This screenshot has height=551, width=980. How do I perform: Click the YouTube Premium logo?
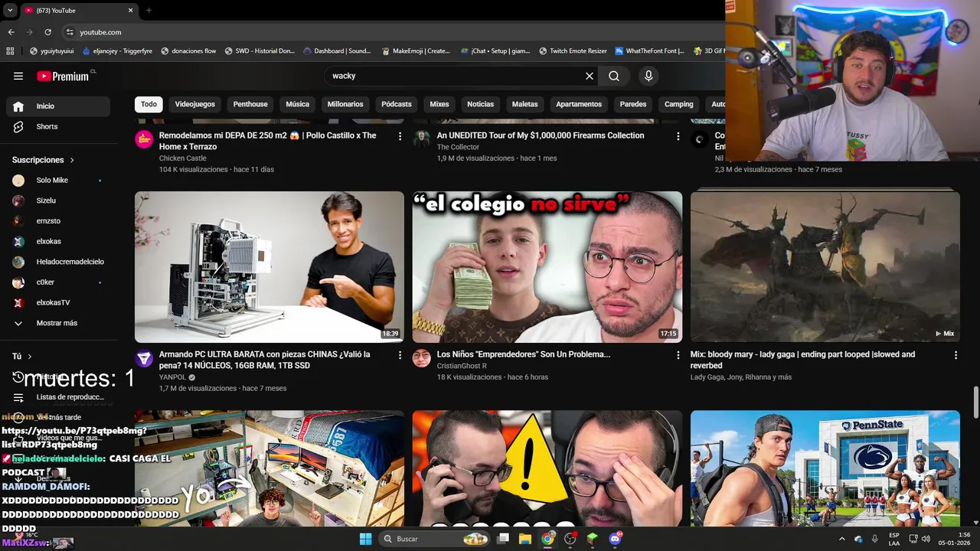[64, 76]
